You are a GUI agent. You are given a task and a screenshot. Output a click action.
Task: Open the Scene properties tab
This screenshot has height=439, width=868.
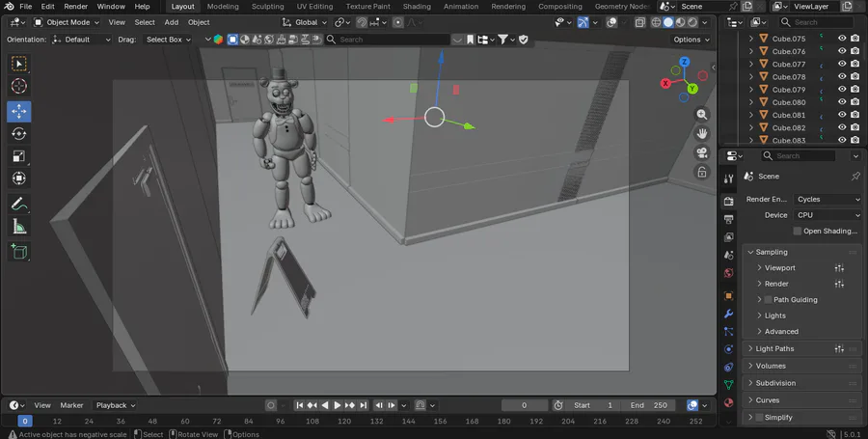[x=728, y=256]
